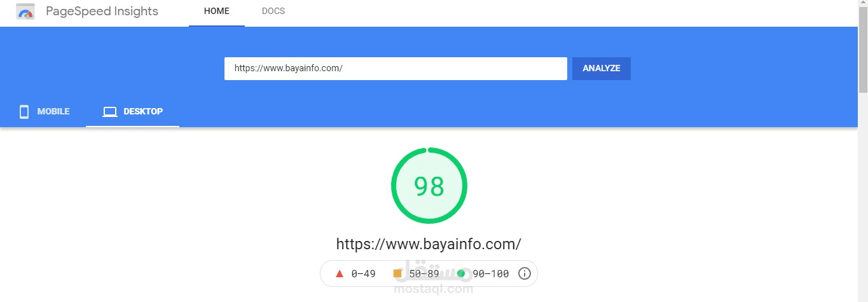
Task: Click the ANALYZE button
Action: click(x=602, y=69)
